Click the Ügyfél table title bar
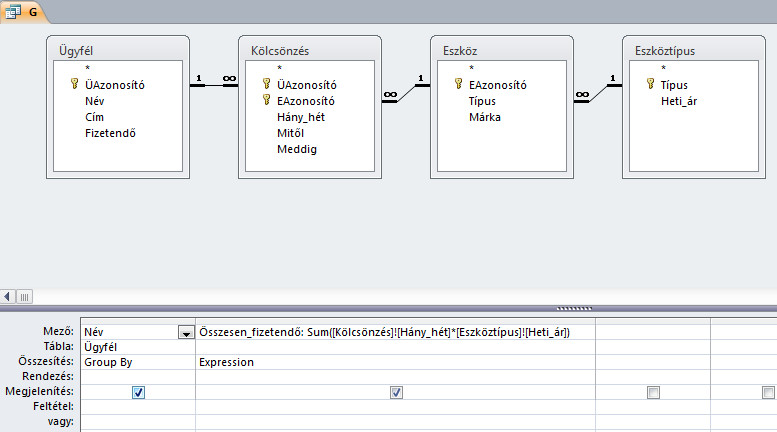 pyautogui.click(x=117, y=49)
